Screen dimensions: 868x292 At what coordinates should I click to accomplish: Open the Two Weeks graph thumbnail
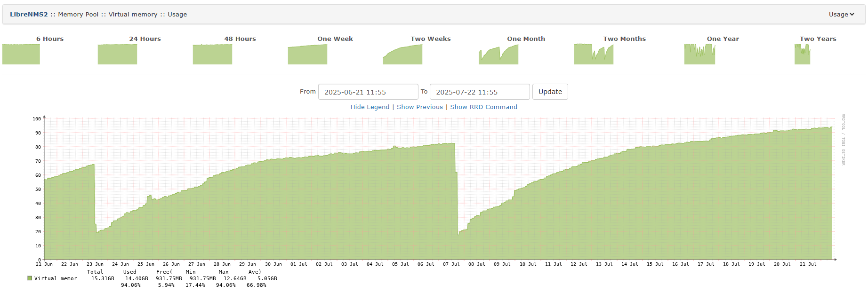click(402, 54)
